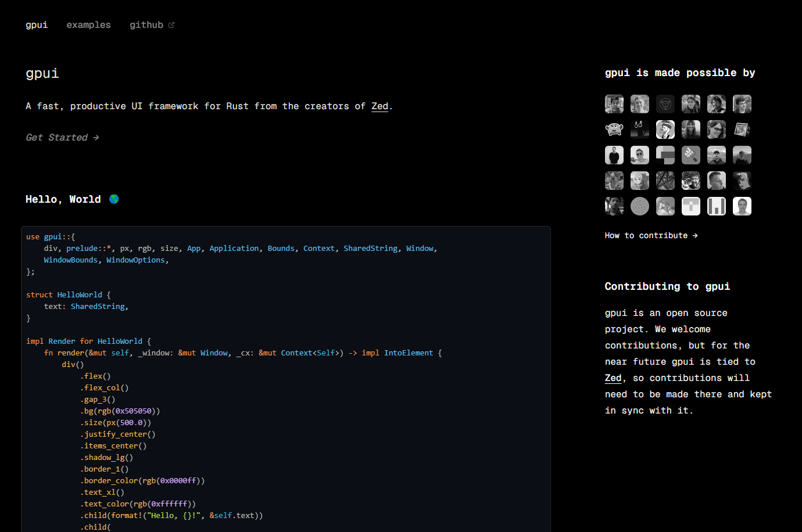Open the gray overlapping blocks avatar
The image size is (802, 532).
pyautogui.click(x=665, y=155)
